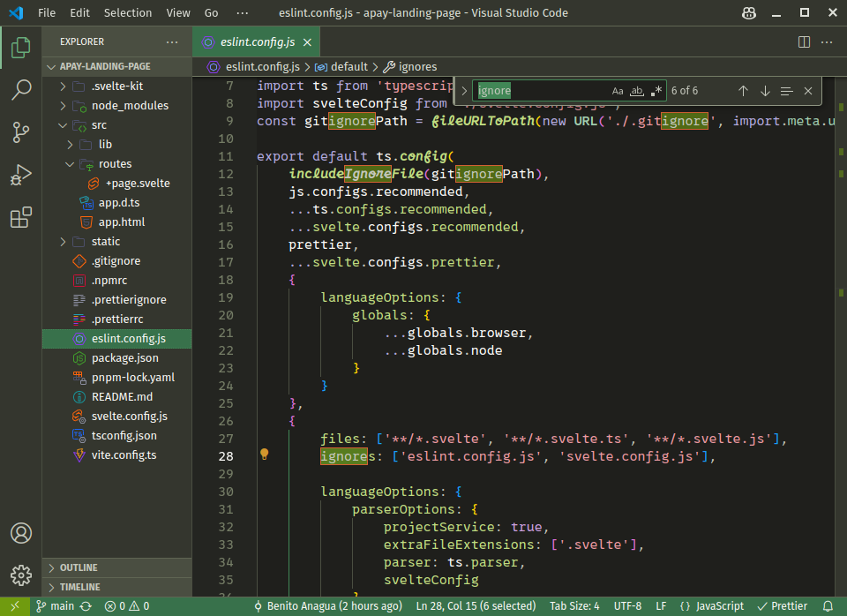
Task: Open +page.svelte file
Action: pyautogui.click(x=116, y=184)
